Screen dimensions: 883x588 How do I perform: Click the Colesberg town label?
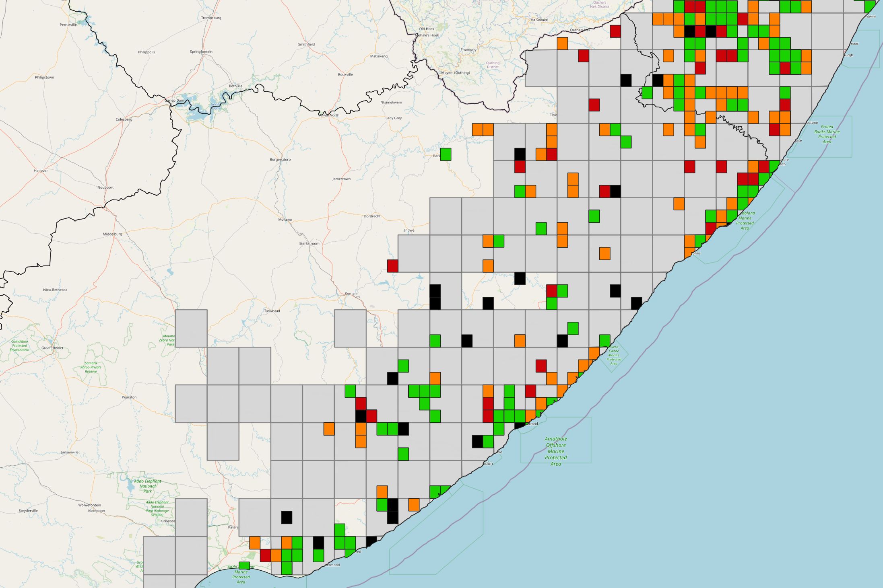(x=124, y=119)
